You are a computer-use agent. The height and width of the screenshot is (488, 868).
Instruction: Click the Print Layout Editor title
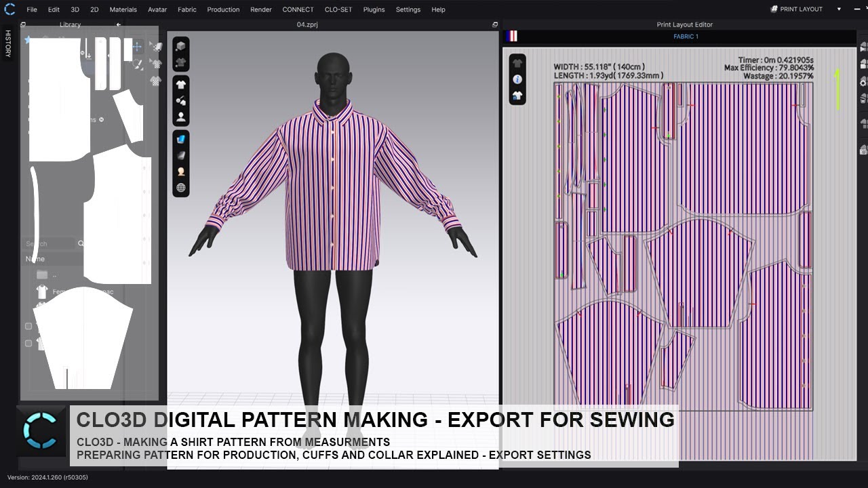(684, 24)
